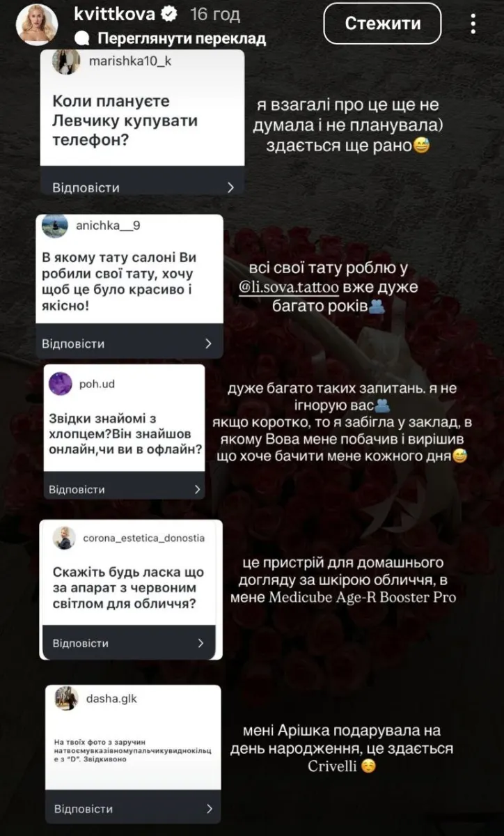
Task: Click Відповісти chevron on dasha.glk card
Action: click(x=209, y=809)
